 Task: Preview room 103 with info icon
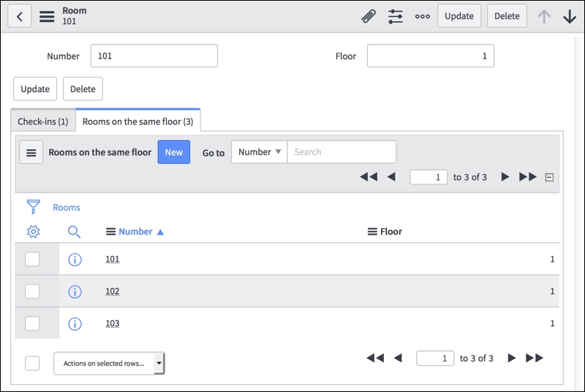point(75,324)
